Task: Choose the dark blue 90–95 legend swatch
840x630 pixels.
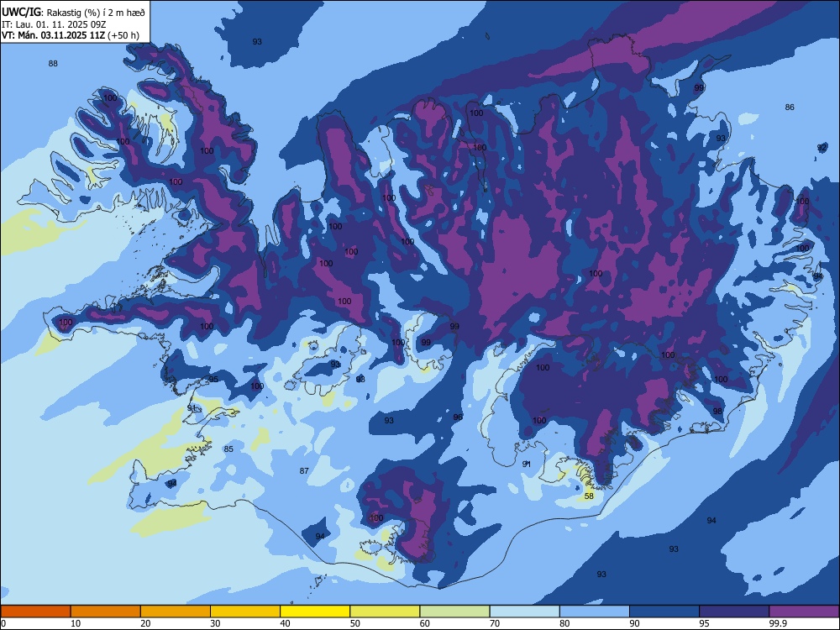Action: click(x=664, y=612)
